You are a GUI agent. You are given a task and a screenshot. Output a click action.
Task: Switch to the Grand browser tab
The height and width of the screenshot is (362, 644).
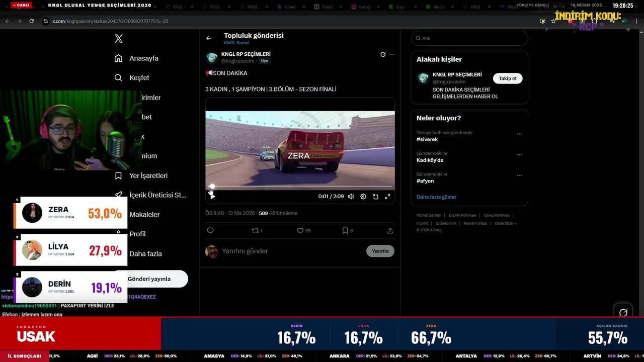pyautogui.click(x=289, y=7)
